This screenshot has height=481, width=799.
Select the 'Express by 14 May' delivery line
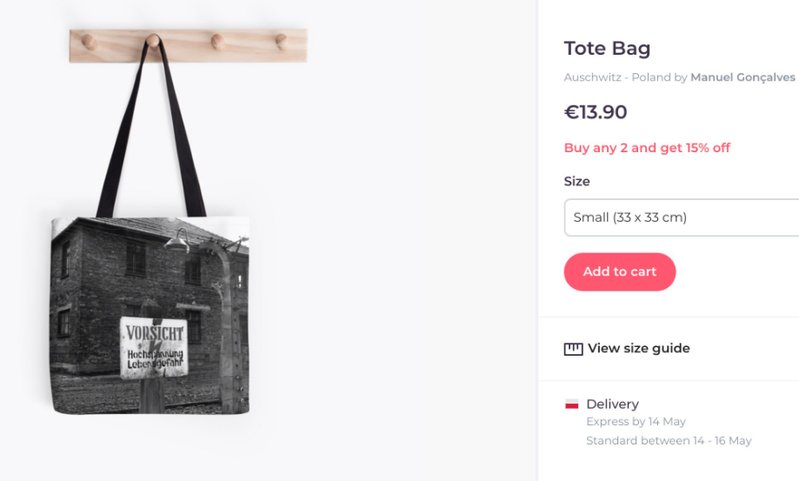click(635, 422)
